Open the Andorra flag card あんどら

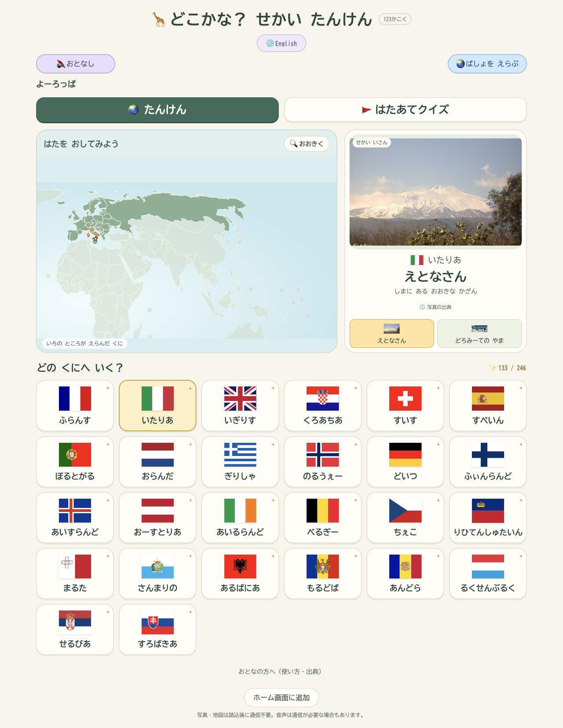[x=406, y=574]
